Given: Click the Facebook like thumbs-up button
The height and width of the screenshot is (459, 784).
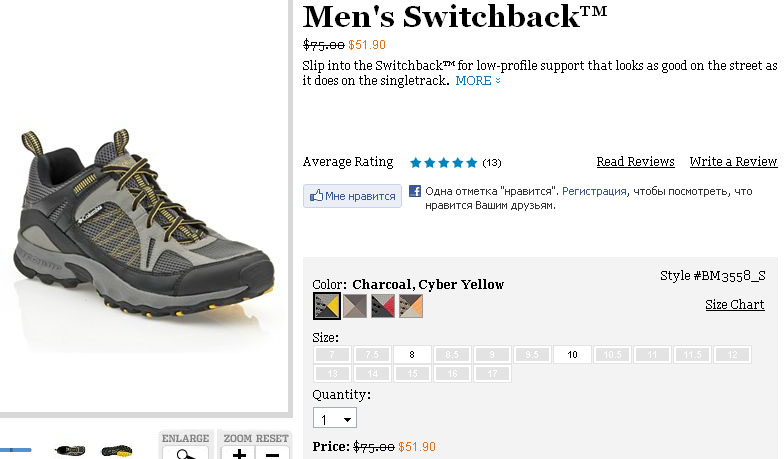Looking at the screenshot, I should 352,196.
